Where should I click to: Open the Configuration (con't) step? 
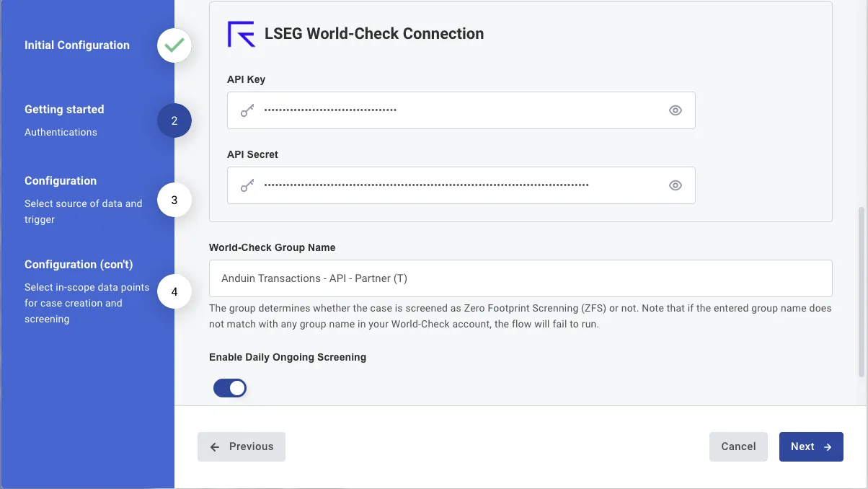[x=79, y=265]
